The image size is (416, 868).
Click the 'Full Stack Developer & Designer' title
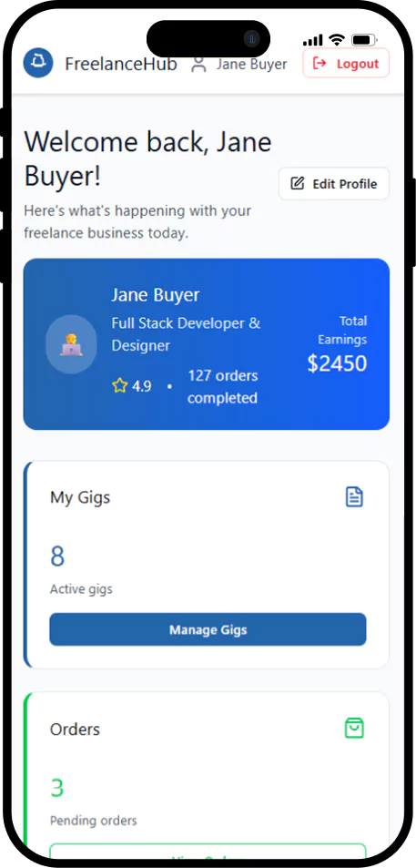click(186, 334)
